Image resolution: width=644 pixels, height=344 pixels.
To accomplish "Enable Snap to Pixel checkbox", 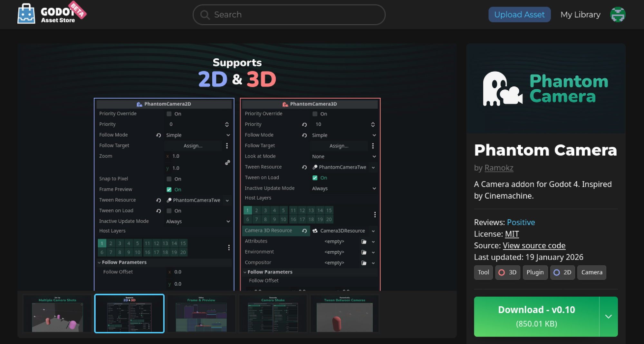I will click(x=169, y=179).
